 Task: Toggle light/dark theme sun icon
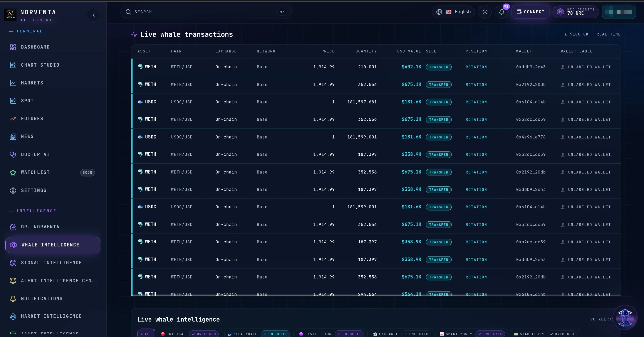coord(485,12)
